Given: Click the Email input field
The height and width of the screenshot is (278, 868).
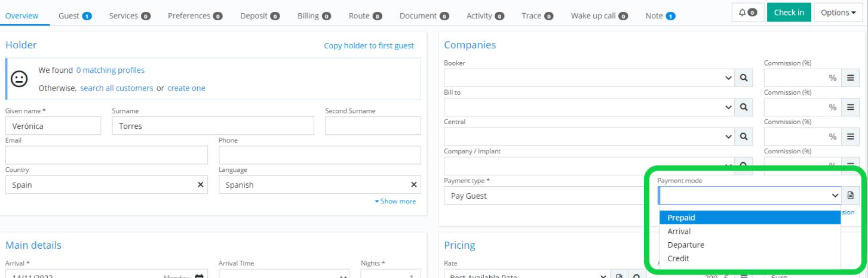Looking at the screenshot, I should [x=106, y=155].
